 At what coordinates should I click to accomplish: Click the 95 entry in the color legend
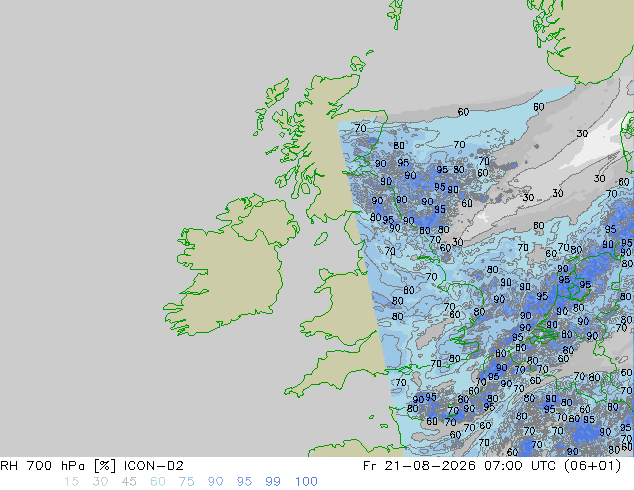point(244,482)
